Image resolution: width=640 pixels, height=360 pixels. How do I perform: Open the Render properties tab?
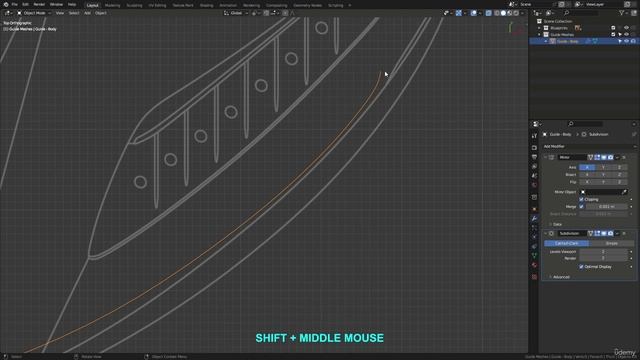coord(534,148)
